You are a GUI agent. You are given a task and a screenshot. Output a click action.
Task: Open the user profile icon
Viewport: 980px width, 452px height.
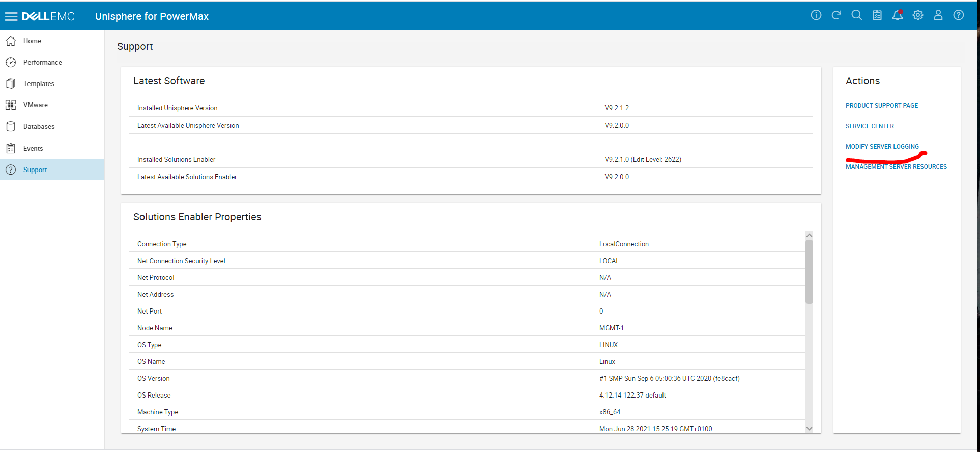pos(938,15)
